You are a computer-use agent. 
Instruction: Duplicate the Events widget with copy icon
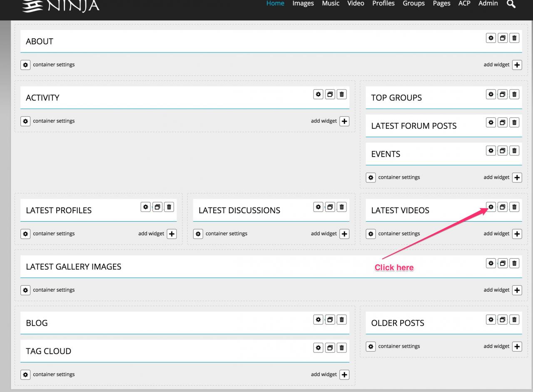coord(503,150)
